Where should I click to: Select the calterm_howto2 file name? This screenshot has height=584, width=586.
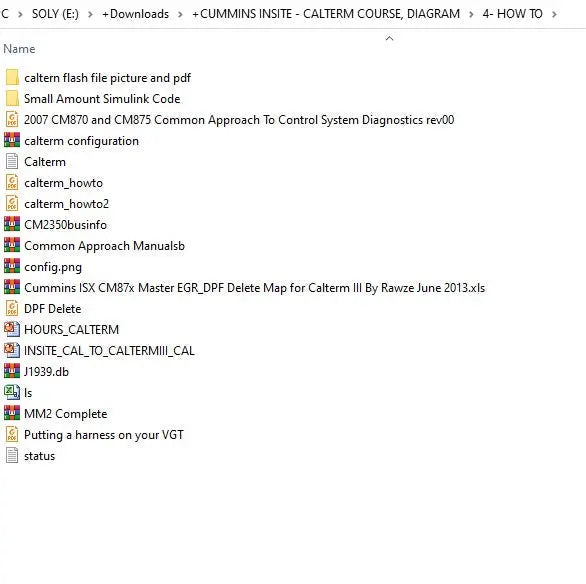67,204
